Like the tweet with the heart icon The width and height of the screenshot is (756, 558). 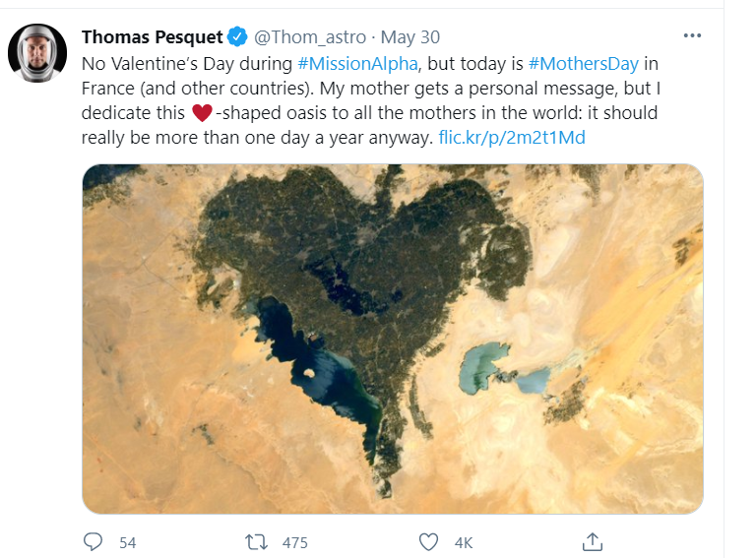[x=428, y=541]
